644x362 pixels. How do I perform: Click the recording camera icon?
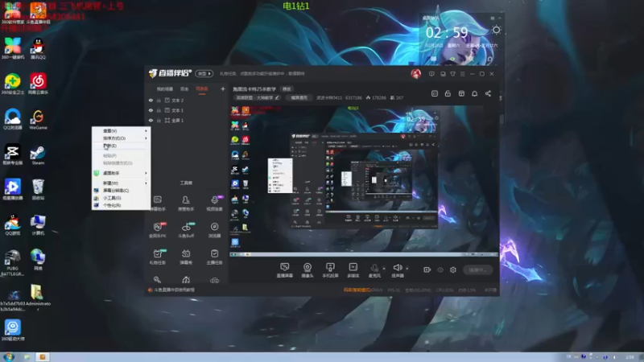427,269
